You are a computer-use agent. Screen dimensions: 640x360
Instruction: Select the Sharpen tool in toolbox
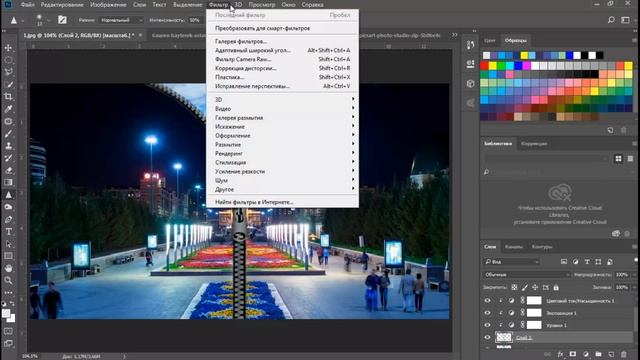click(8, 195)
